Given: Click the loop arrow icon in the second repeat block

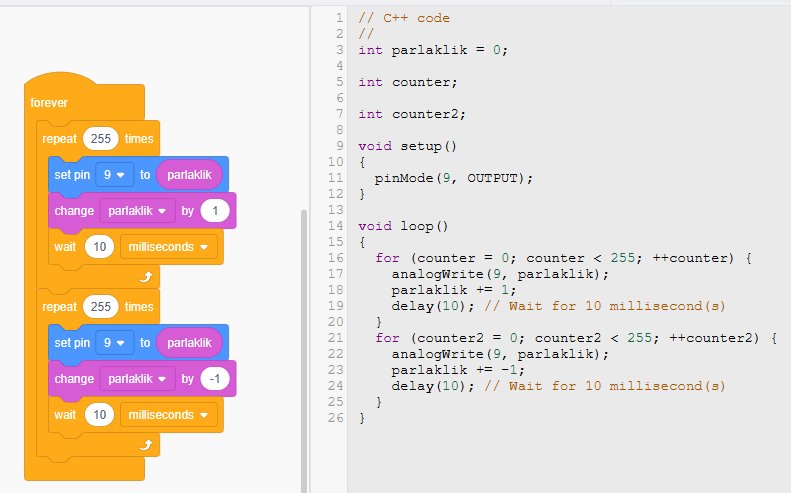Looking at the screenshot, I should [x=148, y=445].
